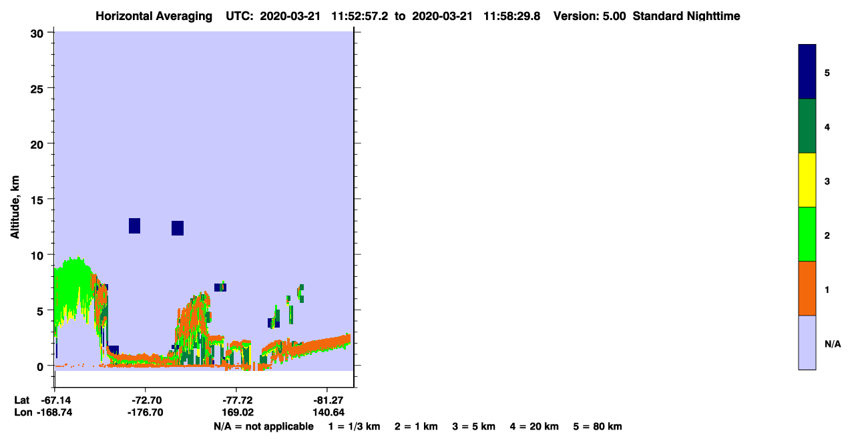The height and width of the screenshot is (445, 868).
Task: Click the "Lat" row label
Action: point(21,400)
